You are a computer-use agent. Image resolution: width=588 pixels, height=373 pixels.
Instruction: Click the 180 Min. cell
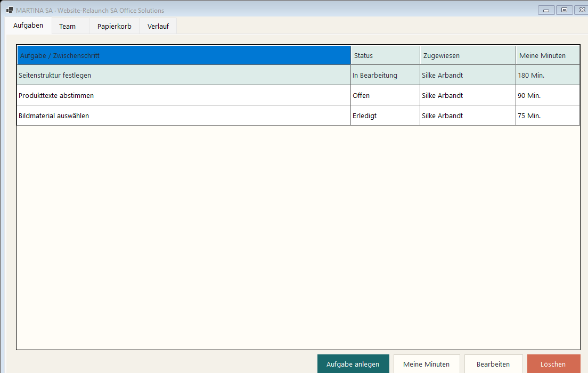pos(548,75)
